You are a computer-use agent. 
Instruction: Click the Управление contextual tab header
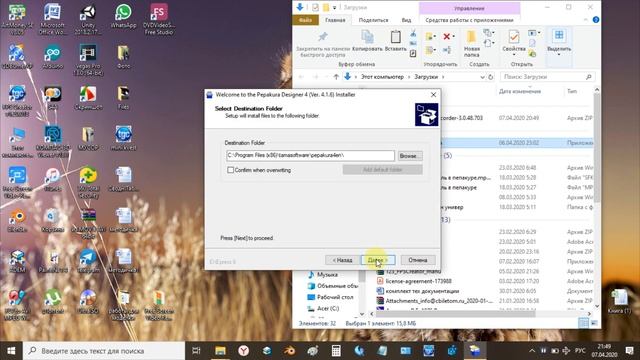click(469, 8)
